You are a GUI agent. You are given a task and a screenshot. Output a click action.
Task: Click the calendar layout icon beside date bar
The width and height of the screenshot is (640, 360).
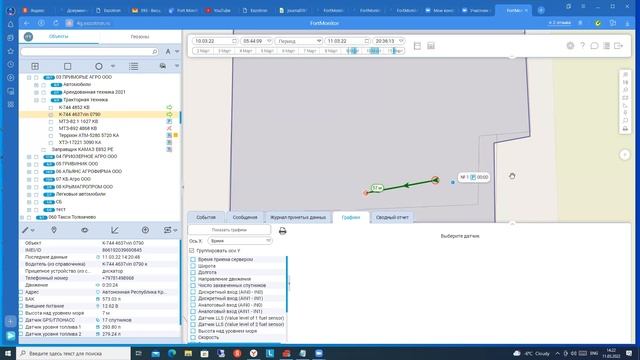pyautogui.click(x=417, y=46)
